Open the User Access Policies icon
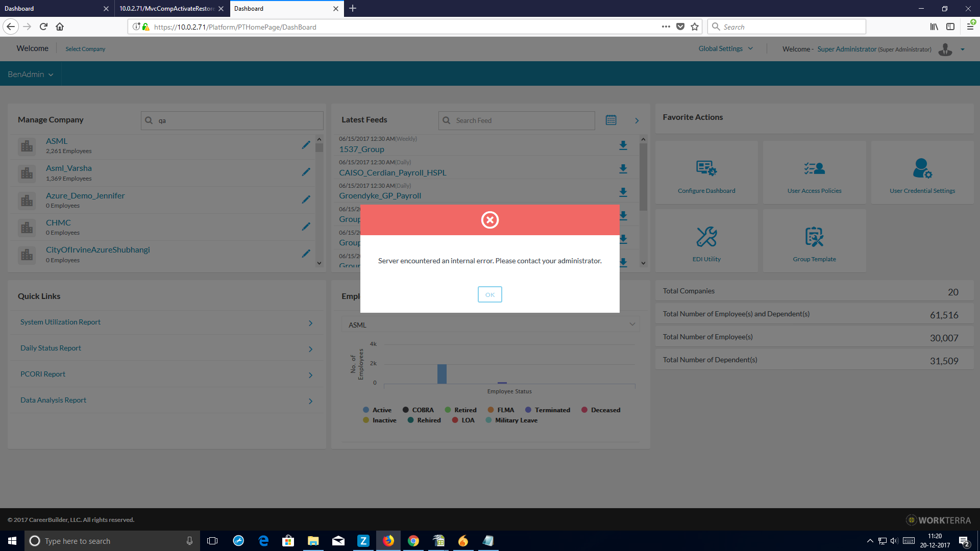Screen dimensions: 980x551 pos(814,168)
